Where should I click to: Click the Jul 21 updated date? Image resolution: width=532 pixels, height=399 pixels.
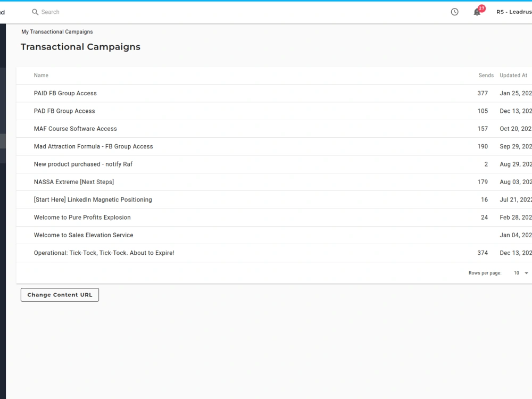click(516, 199)
